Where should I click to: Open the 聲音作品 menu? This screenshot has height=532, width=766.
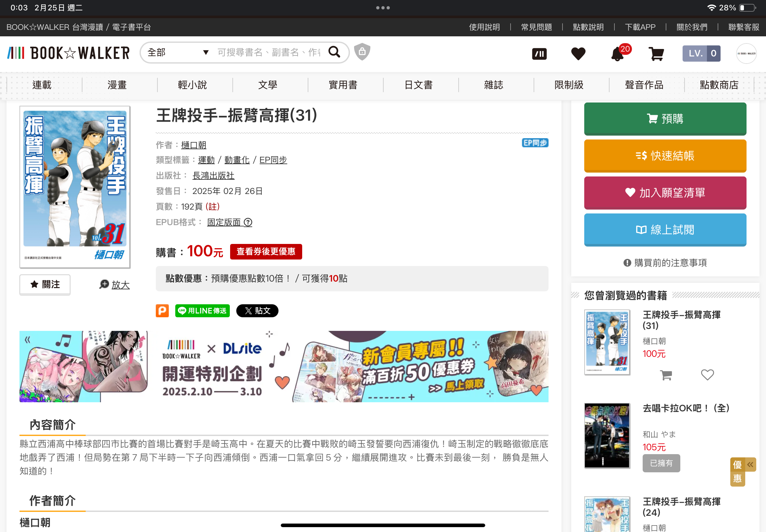644,85
